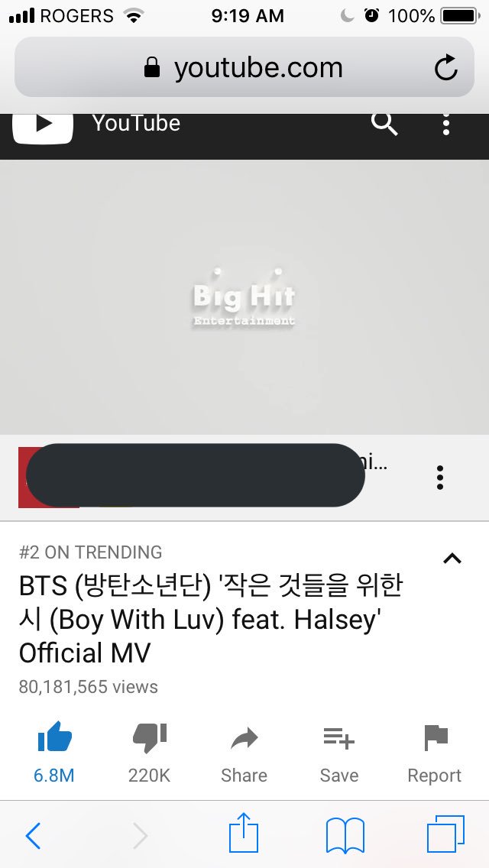Screen dimensions: 489x868
Task: Tap the #2 ON TRENDING label
Action: tap(90, 552)
